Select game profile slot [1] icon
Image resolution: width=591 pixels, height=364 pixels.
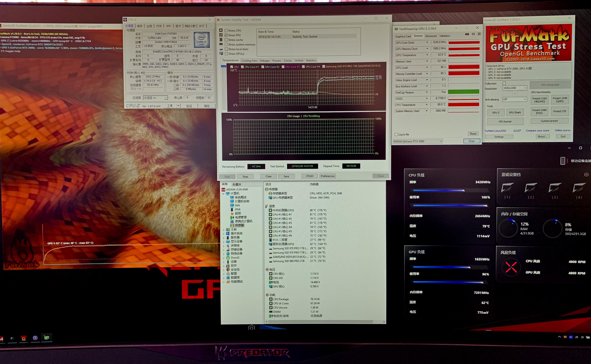coord(507,188)
